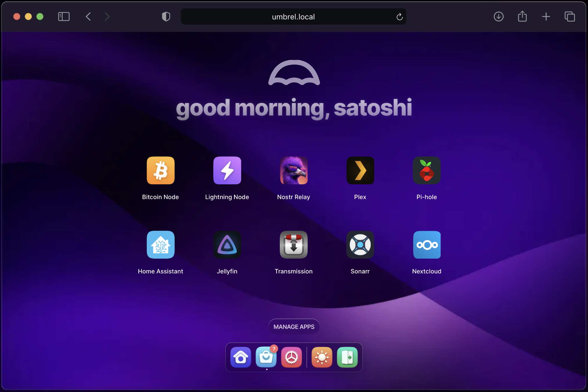This screenshot has height=392, width=588.
Task: Click the green split-panel taskbar icon
Action: coord(347,357)
